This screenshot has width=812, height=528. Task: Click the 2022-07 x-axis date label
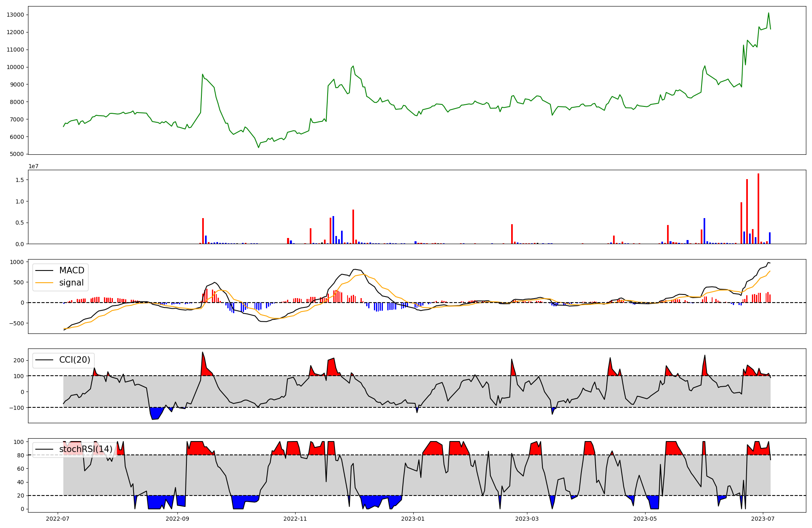(x=58, y=519)
